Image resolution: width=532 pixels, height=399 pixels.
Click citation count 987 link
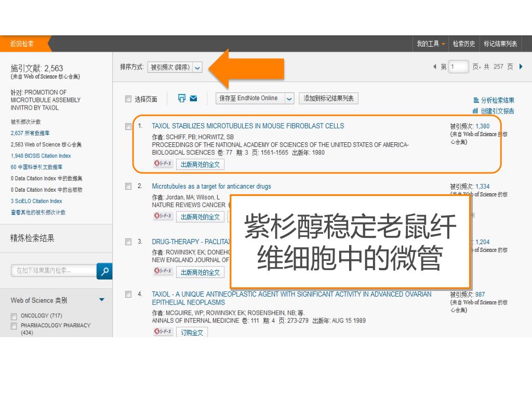(480, 295)
